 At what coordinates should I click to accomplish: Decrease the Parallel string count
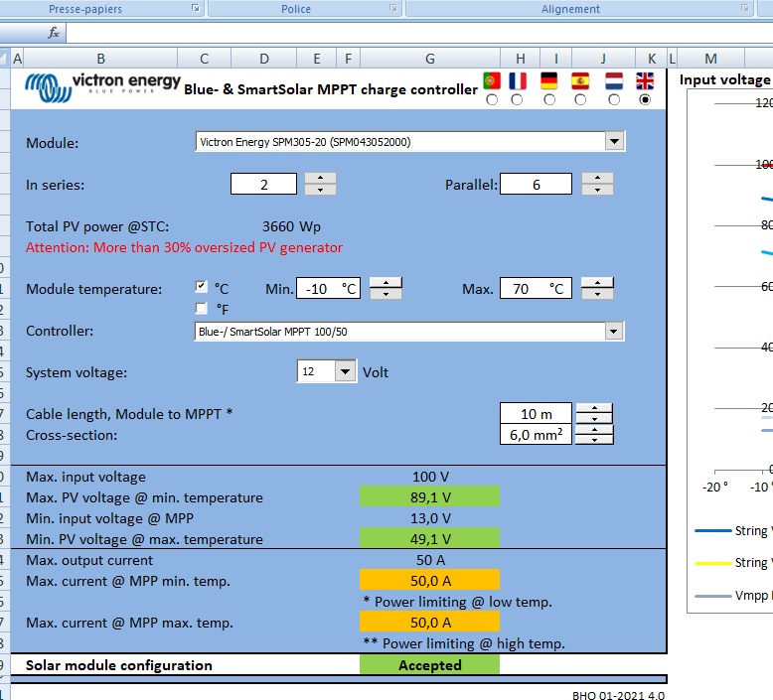click(597, 190)
